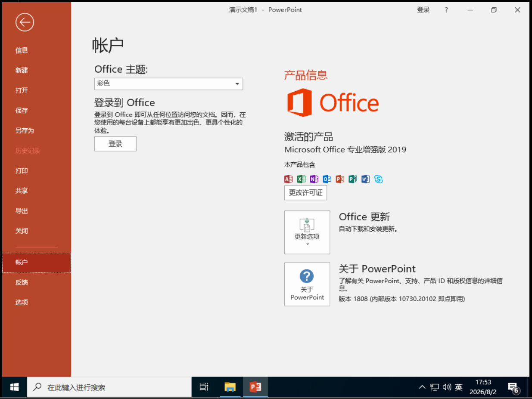Click the 关于 PowerPoint button
Image resolution: width=532 pixels, height=399 pixels.
307,284
